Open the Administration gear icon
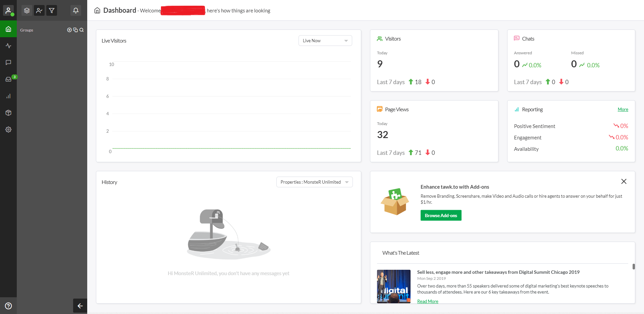 coord(8,130)
